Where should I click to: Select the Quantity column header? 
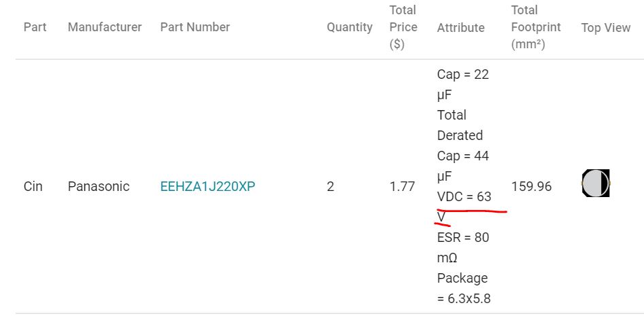point(350,27)
